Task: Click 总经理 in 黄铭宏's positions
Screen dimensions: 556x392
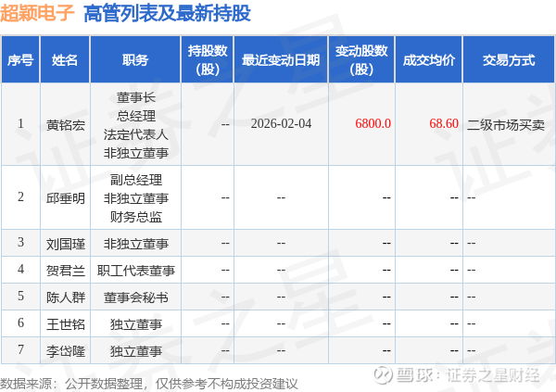Action: click(x=136, y=116)
